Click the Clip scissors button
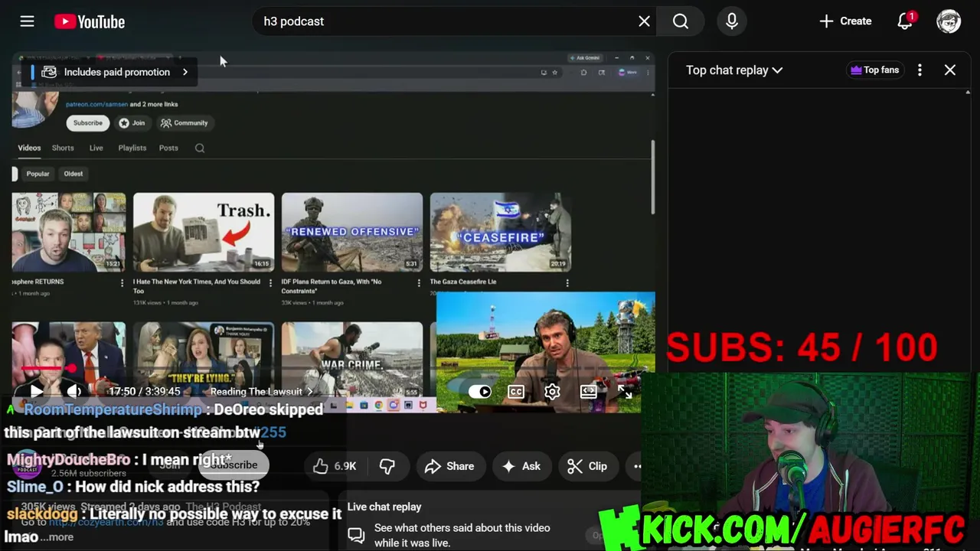This screenshot has width=980, height=551. pos(587,466)
